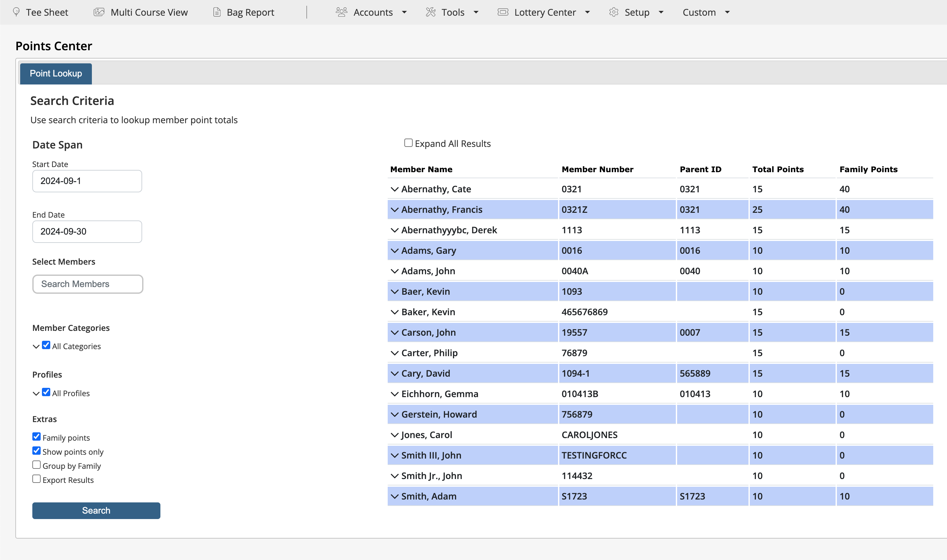
Task: Expand the Adams, John row
Action: click(x=394, y=271)
